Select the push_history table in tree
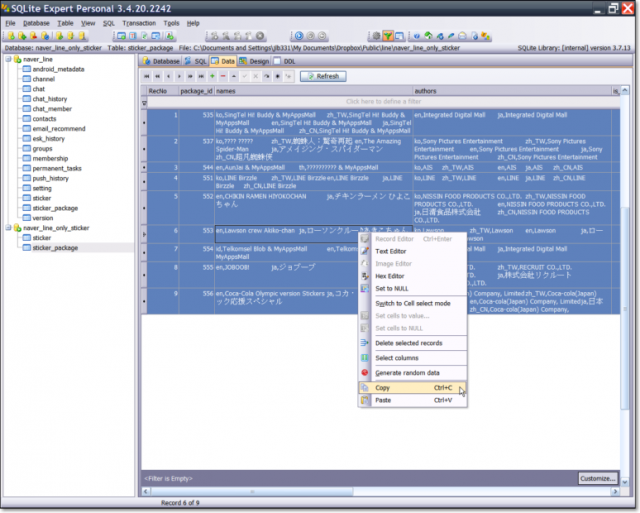The image size is (640, 513). coord(50,179)
